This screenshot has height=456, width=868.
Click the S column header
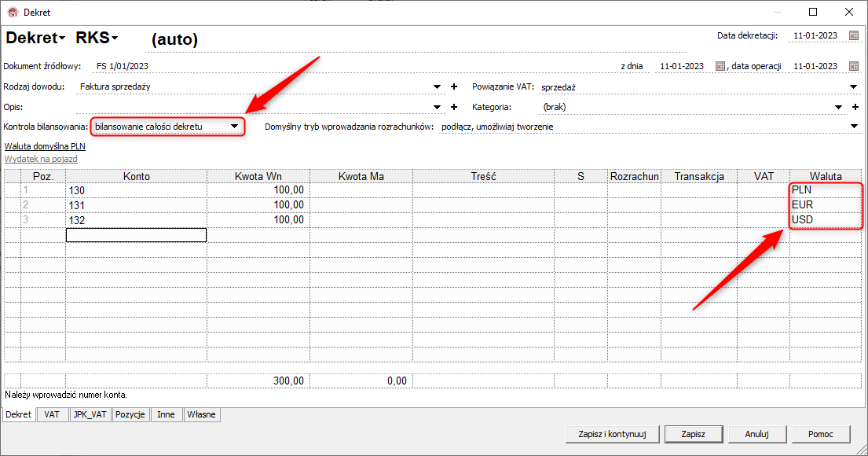pyautogui.click(x=580, y=176)
